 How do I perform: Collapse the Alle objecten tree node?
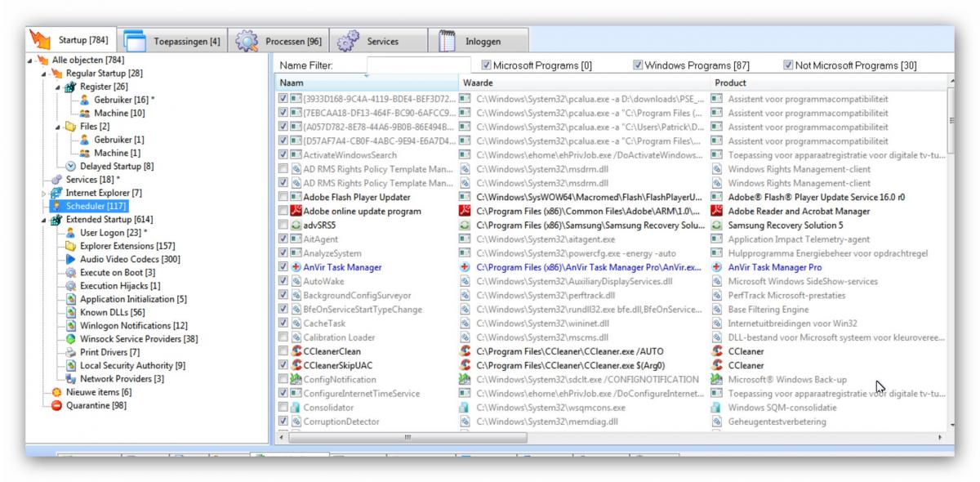click(31, 60)
